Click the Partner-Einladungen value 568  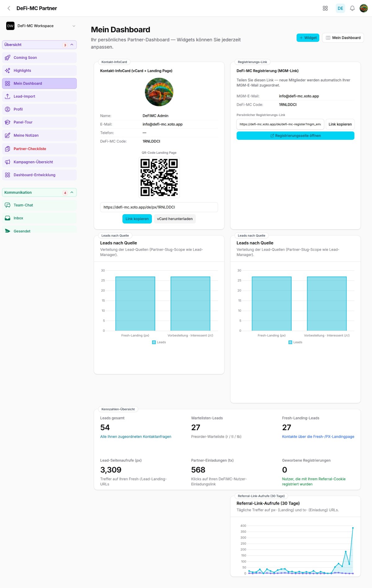tap(198, 470)
